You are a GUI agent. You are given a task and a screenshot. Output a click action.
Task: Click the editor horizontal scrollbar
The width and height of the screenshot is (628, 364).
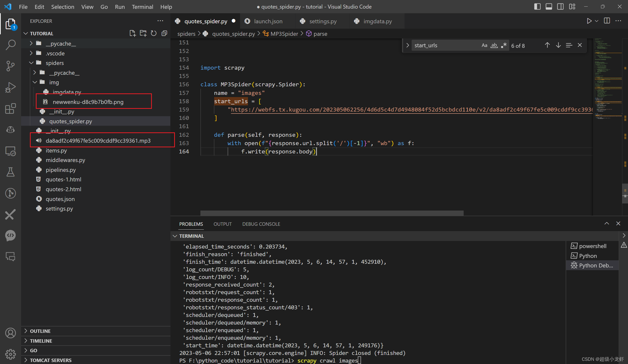pyautogui.click(x=332, y=213)
